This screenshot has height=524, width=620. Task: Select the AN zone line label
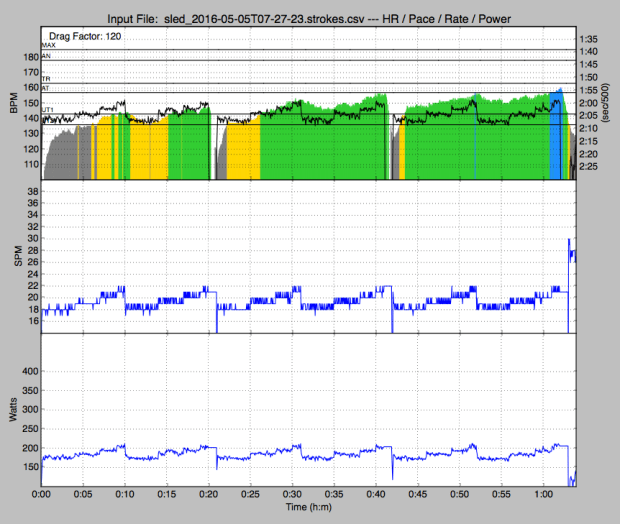(x=47, y=56)
